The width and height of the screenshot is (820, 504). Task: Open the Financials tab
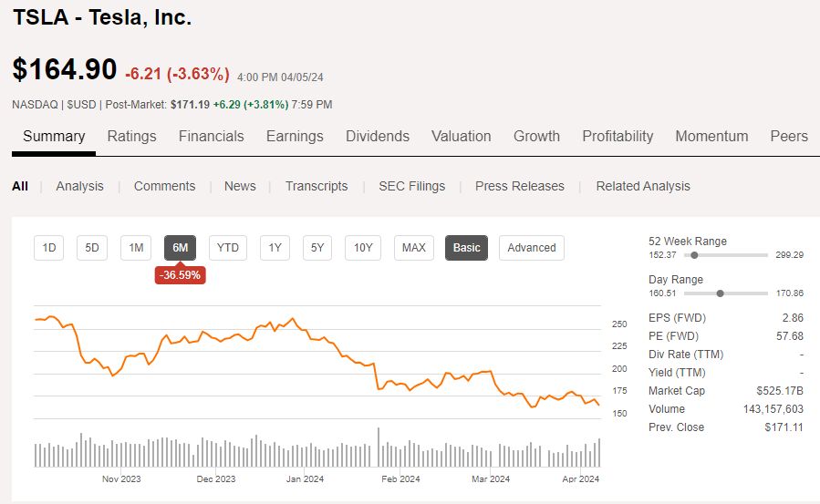(211, 137)
